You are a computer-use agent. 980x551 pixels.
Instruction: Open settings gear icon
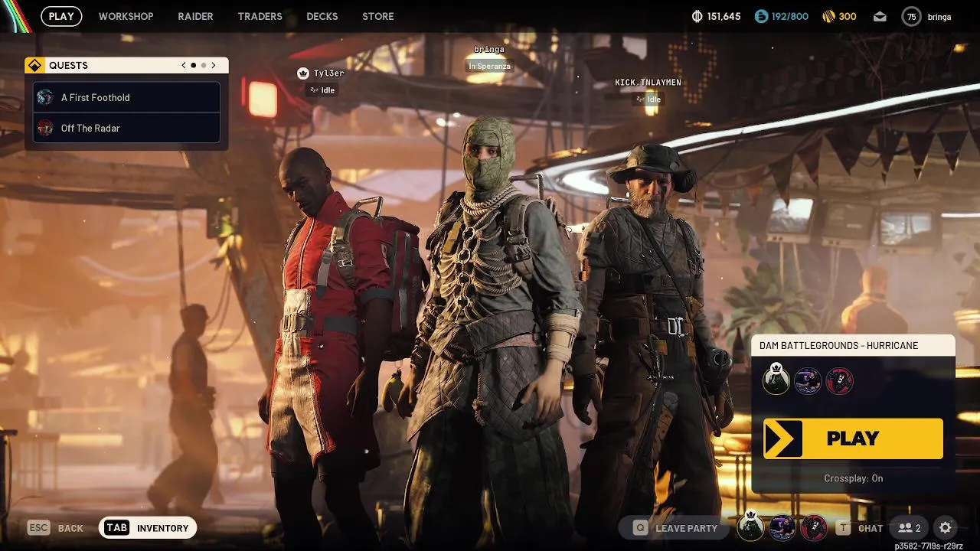(x=946, y=527)
